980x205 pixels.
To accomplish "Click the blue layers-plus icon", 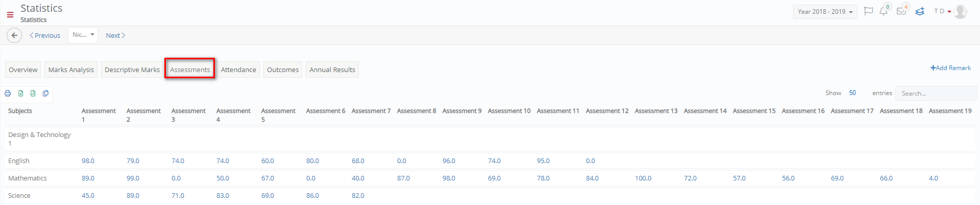I will tap(920, 11).
